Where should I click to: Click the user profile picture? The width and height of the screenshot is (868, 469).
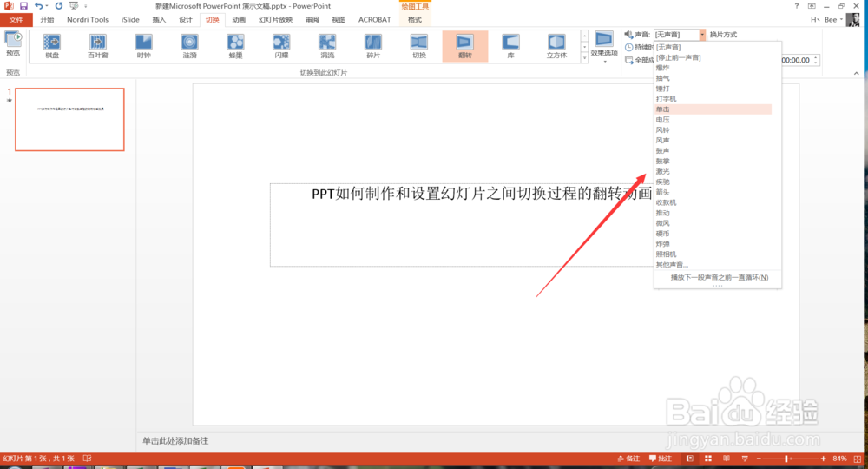pyautogui.click(x=853, y=19)
